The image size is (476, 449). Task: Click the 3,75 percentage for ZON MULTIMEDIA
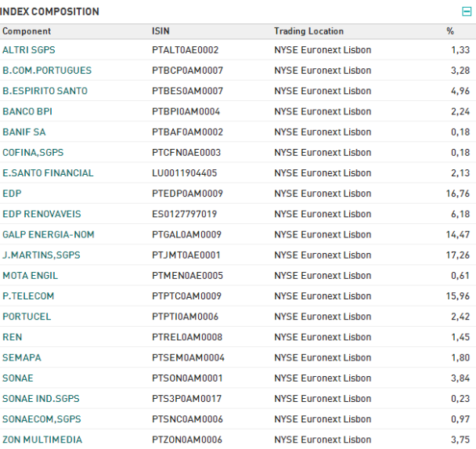click(460, 440)
